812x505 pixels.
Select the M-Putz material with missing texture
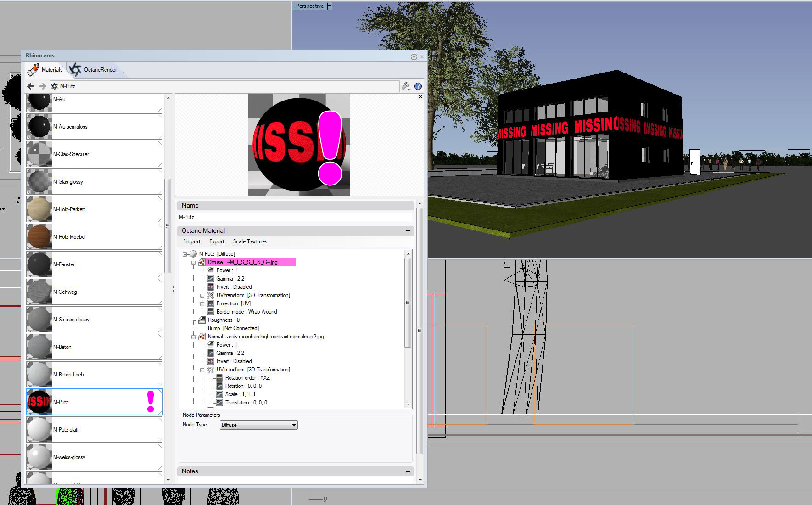[x=94, y=402]
